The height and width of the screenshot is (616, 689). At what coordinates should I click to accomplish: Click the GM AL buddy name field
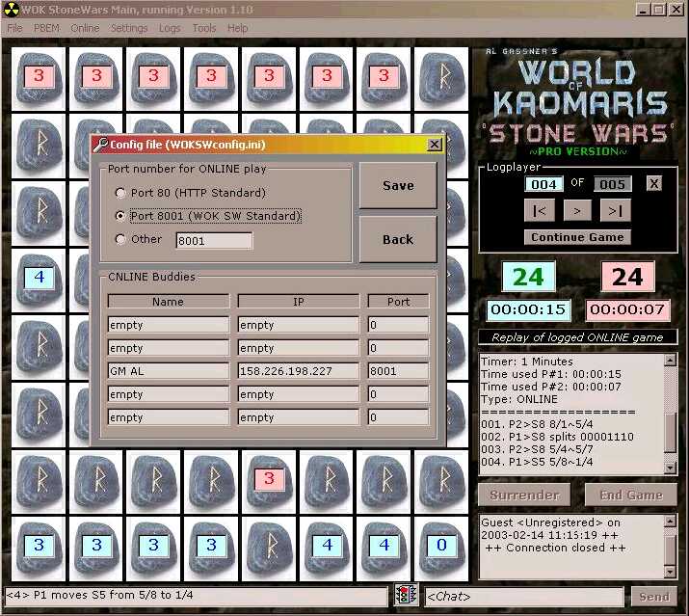[169, 371]
